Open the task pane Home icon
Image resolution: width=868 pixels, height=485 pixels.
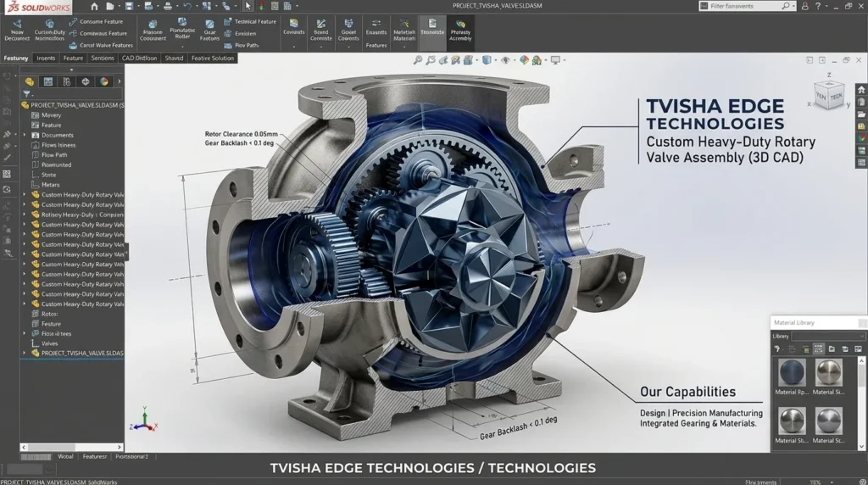tap(861, 90)
